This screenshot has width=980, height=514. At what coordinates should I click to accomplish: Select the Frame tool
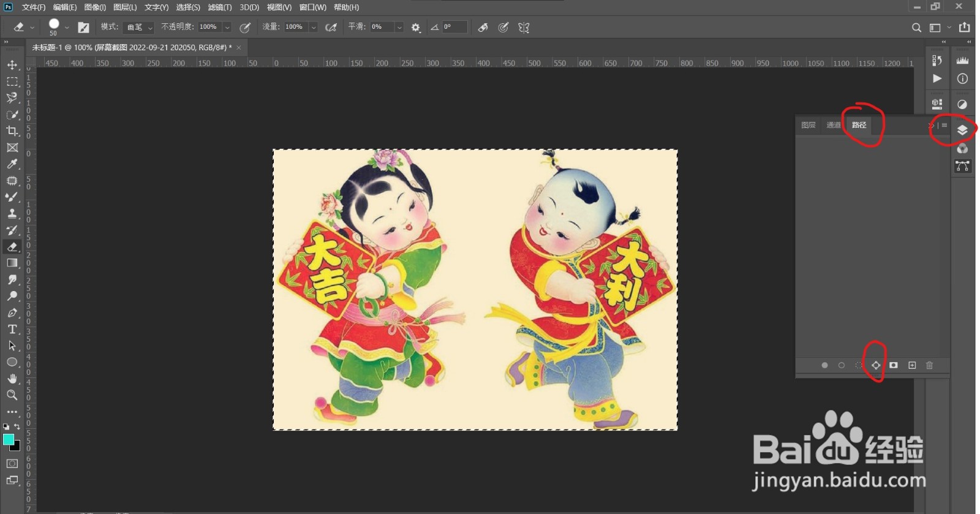[12, 148]
